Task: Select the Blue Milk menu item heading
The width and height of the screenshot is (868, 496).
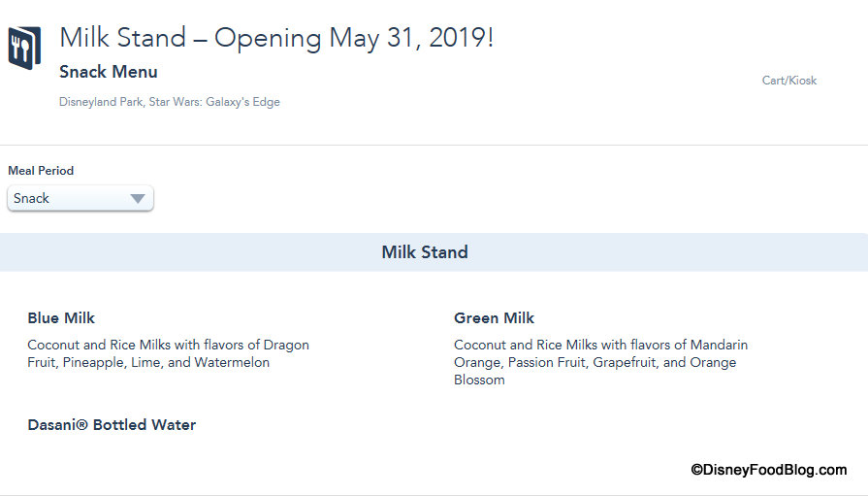Action: (x=61, y=318)
